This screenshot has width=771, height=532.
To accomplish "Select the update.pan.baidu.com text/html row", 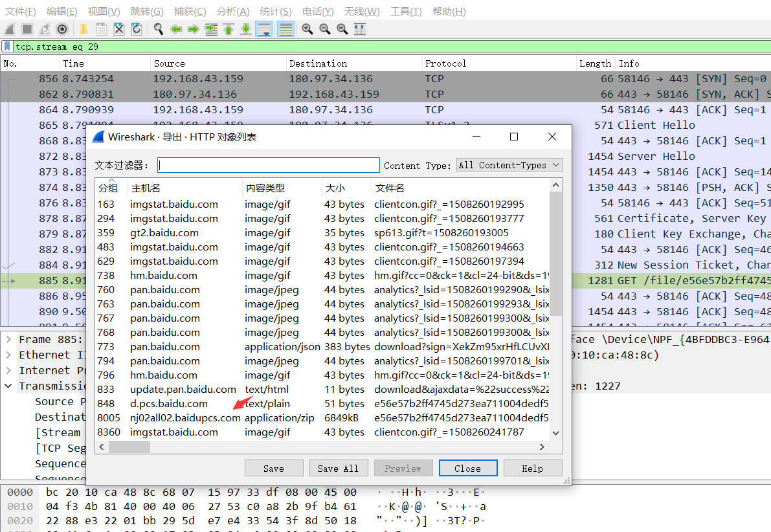I will tap(322, 390).
